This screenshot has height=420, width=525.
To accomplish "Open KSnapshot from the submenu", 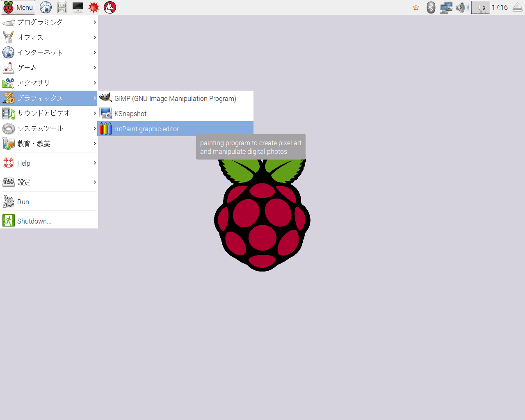I will (175, 114).
